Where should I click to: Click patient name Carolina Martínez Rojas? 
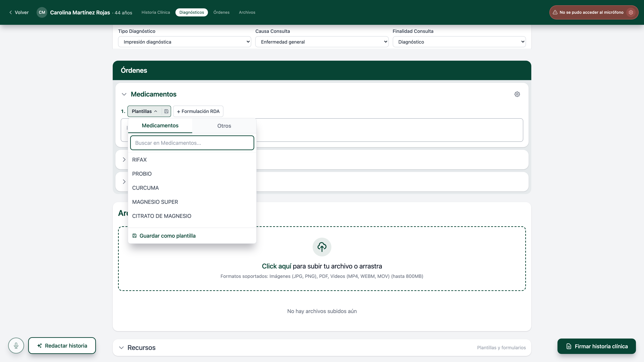(80, 13)
